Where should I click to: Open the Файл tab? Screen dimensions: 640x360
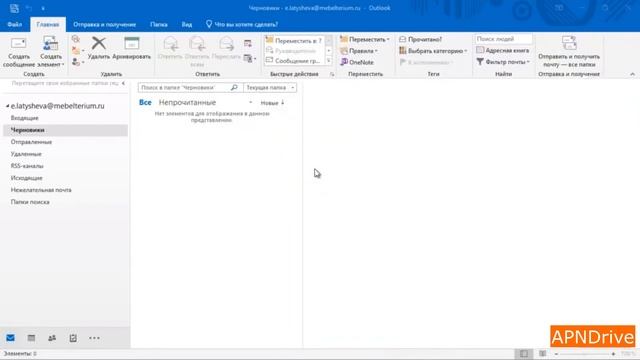click(x=15, y=24)
